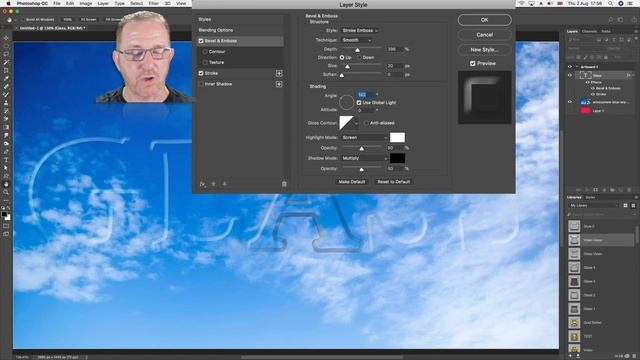This screenshot has width=640, height=360.
Task: Switch to the Paths tab
Action: [606, 31]
